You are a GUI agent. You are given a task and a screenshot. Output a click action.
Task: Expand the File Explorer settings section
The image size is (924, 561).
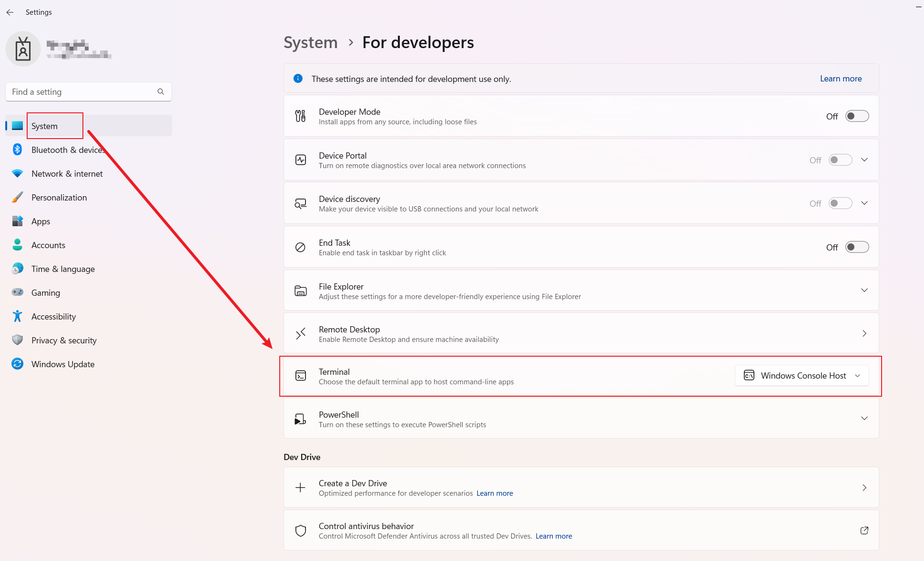pyautogui.click(x=864, y=290)
